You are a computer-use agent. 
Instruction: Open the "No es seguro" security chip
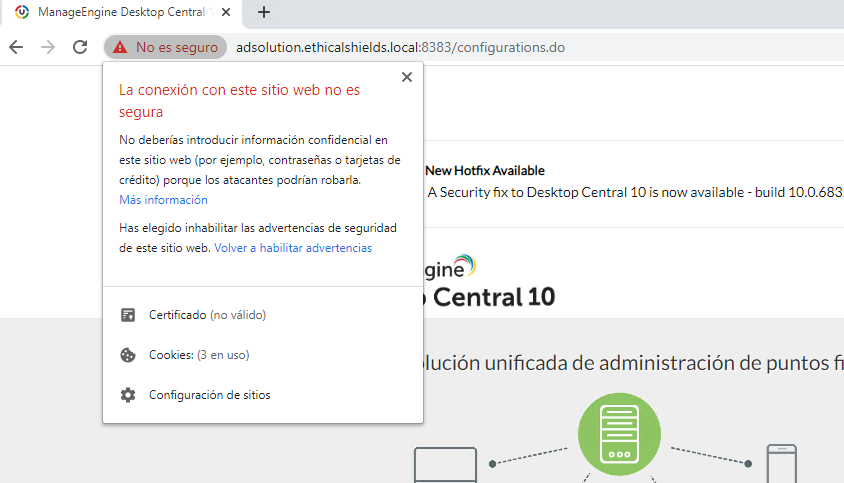coord(165,47)
